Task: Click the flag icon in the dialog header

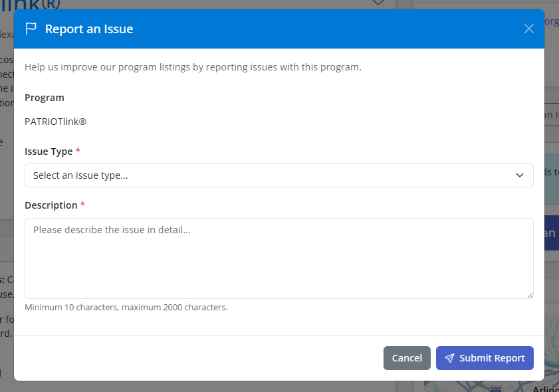Action: [x=31, y=29]
